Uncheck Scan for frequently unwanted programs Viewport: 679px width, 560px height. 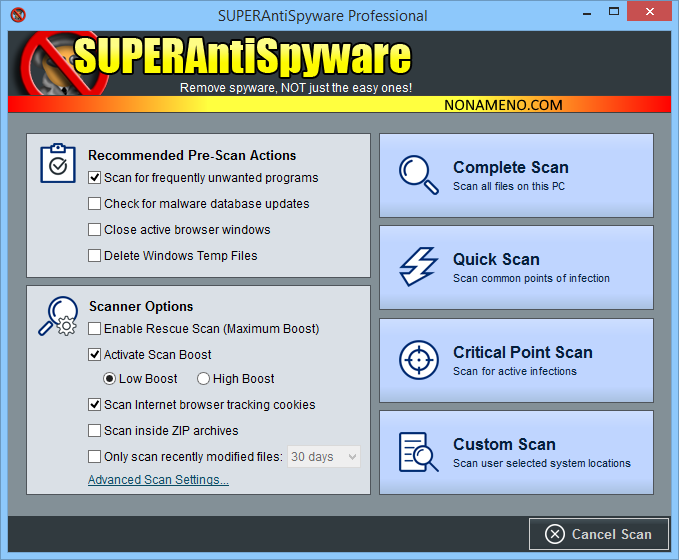pos(95,178)
